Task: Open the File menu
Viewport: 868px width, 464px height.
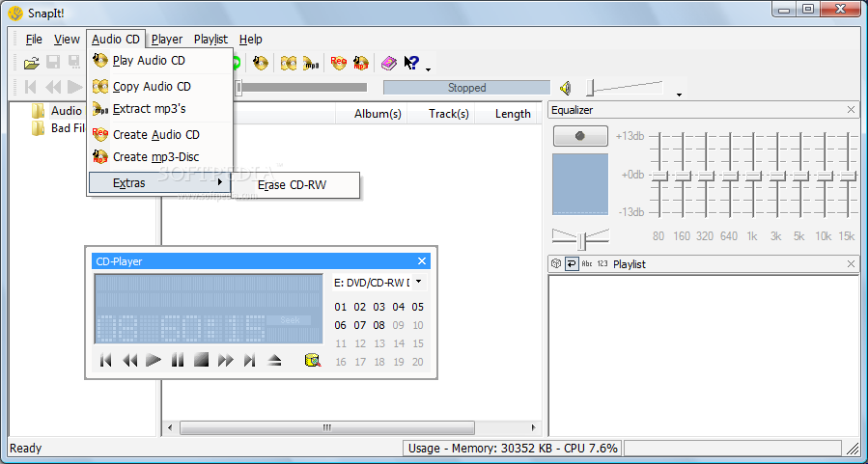Action: click(x=34, y=40)
